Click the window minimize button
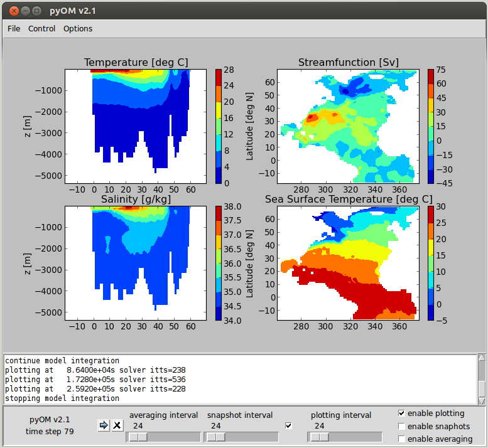The width and height of the screenshot is (488, 448). 25,11
